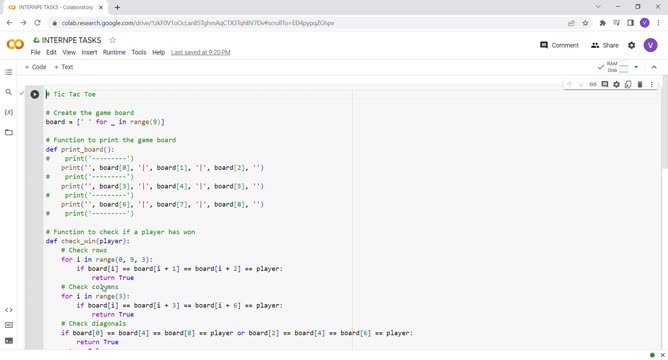Open find and replace in sidebar

(9, 92)
